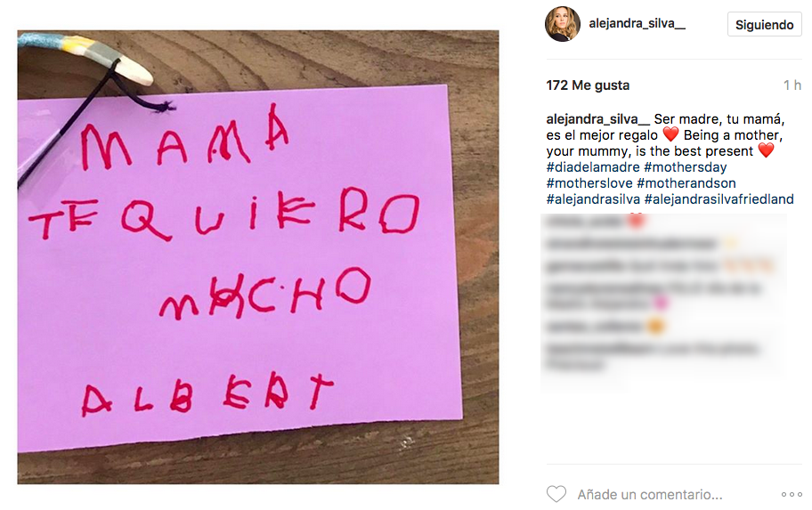Screen dimensions: 812x510
Task: Select the first blurred comment username
Action: 585,222
